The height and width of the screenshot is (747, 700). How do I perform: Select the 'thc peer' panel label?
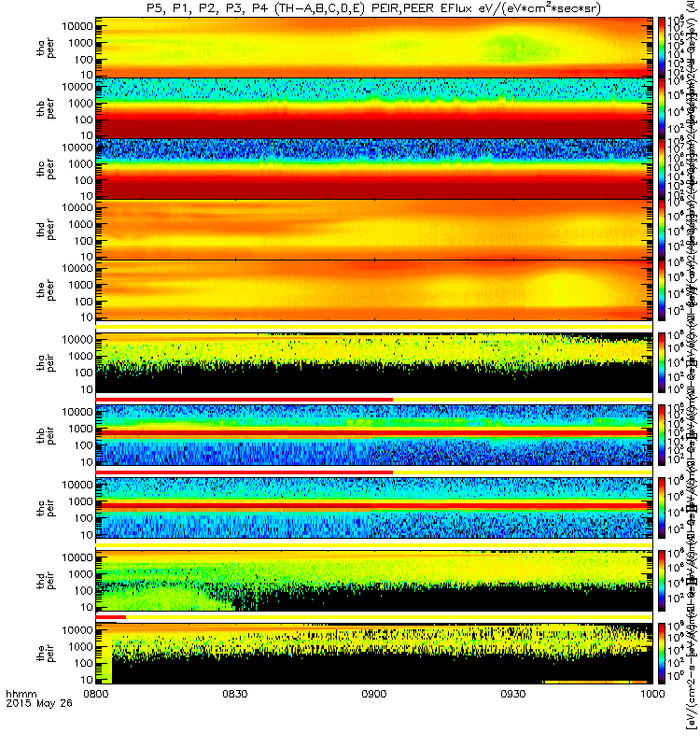[x=46, y=170]
